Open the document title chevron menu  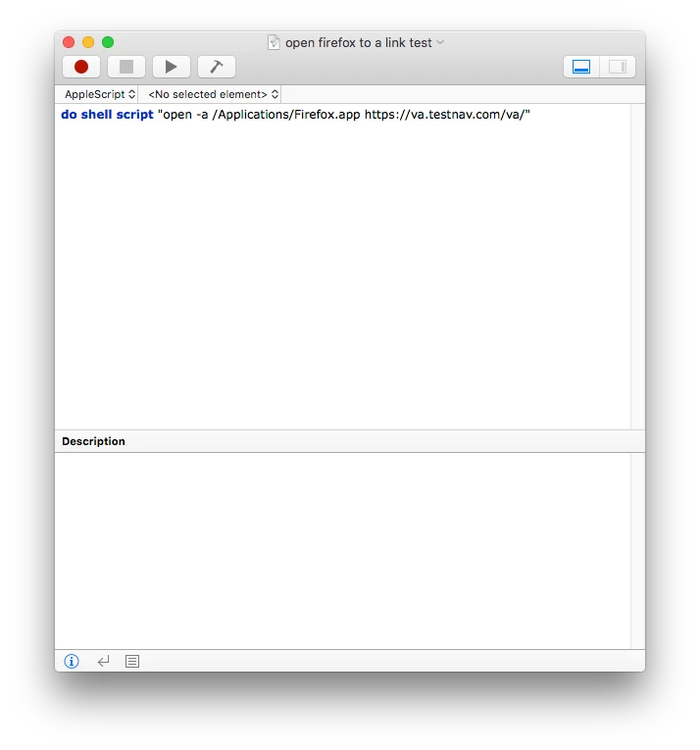click(440, 42)
